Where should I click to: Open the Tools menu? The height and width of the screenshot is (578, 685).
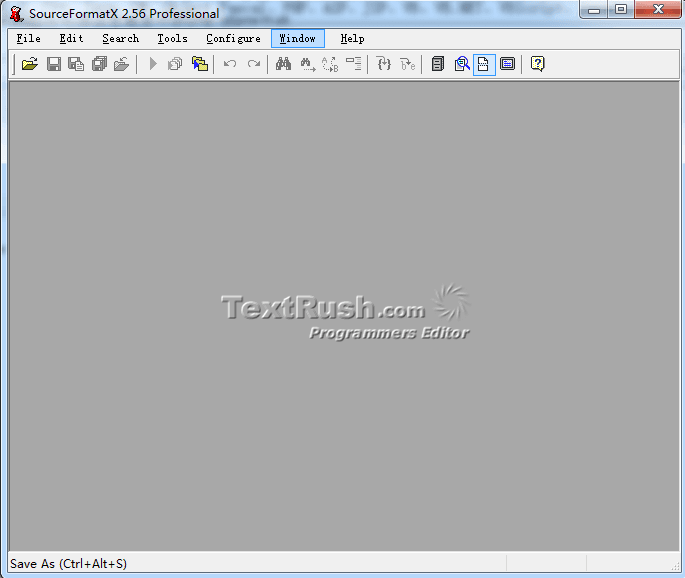[173, 38]
